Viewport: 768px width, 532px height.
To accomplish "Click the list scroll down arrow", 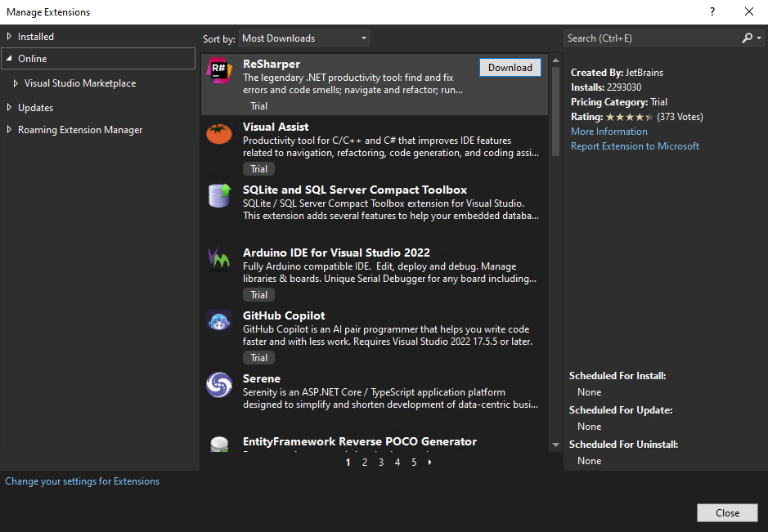I will (555, 445).
